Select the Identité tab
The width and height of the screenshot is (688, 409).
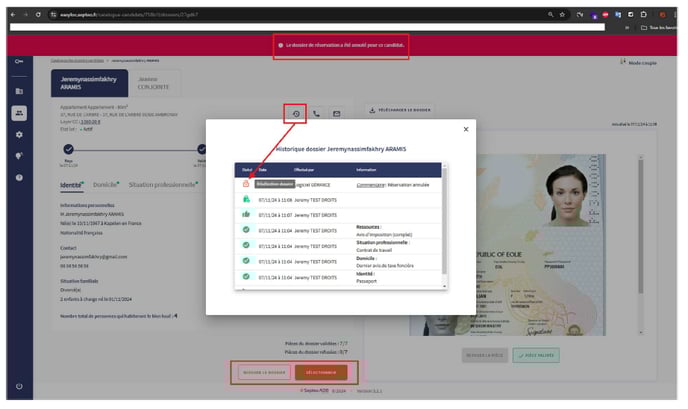pos(72,185)
